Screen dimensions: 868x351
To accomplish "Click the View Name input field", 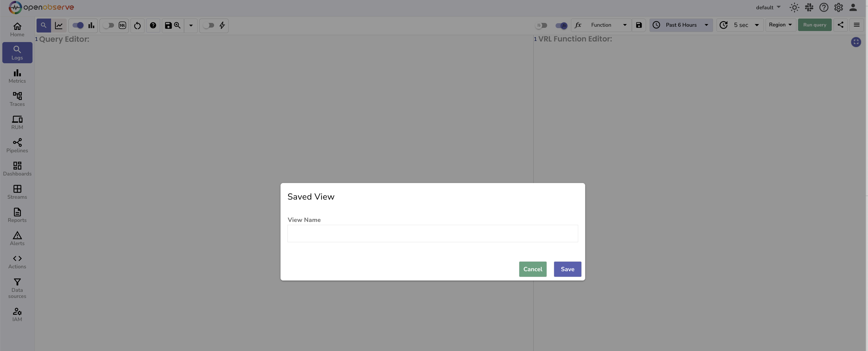I will pos(433,234).
